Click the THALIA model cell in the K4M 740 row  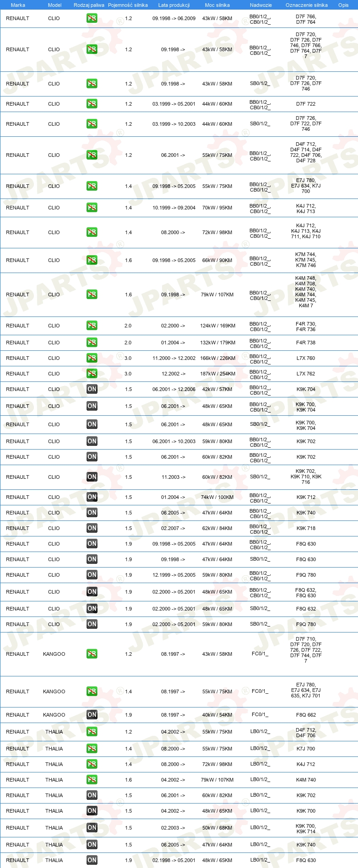54,780
